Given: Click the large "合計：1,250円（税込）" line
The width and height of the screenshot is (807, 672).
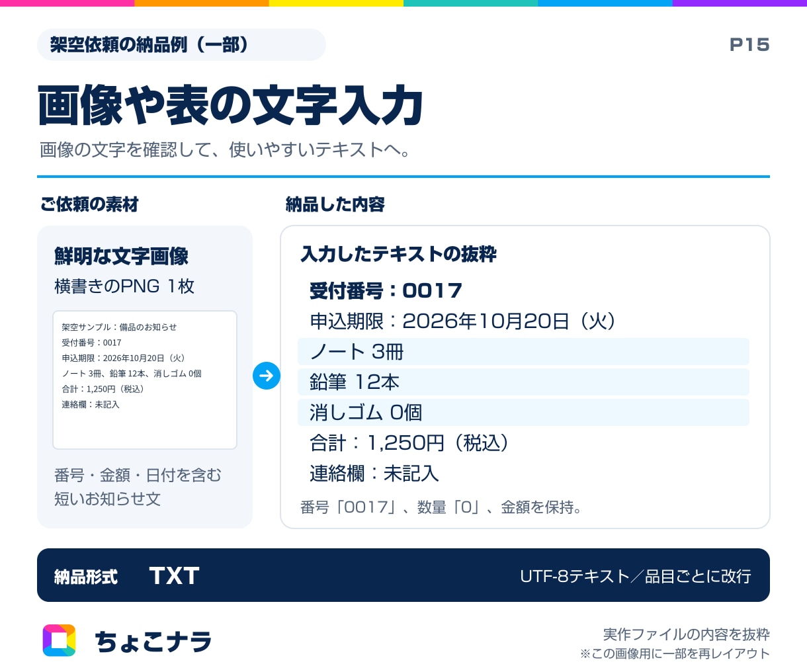Looking at the screenshot, I should pyautogui.click(x=409, y=442).
